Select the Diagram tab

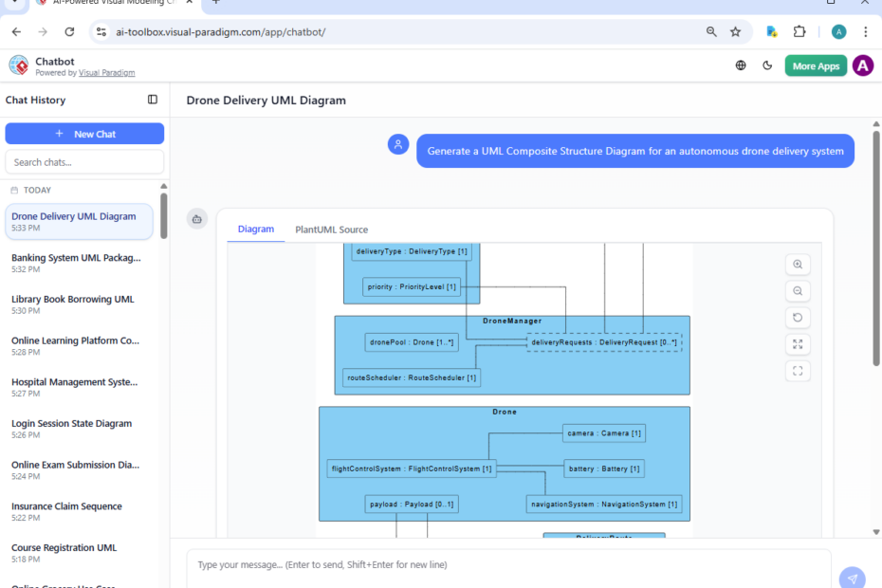click(255, 229)
